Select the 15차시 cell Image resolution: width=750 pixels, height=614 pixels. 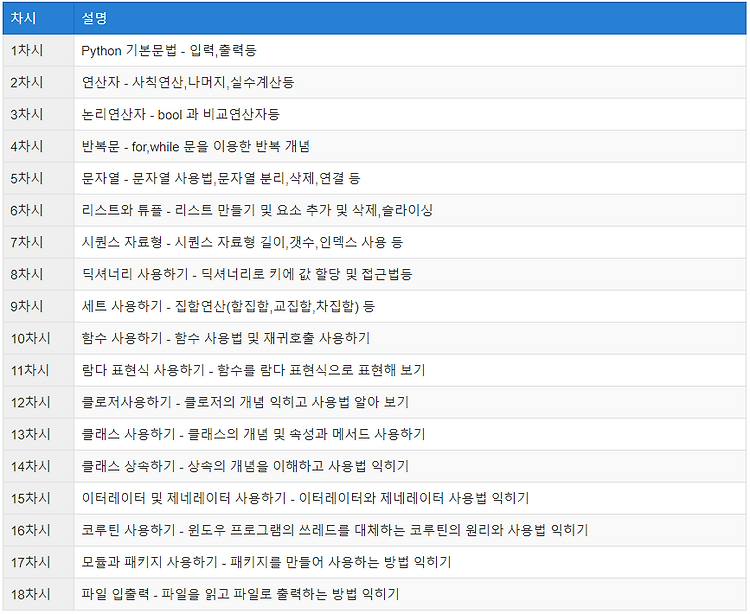coord(38,499)
